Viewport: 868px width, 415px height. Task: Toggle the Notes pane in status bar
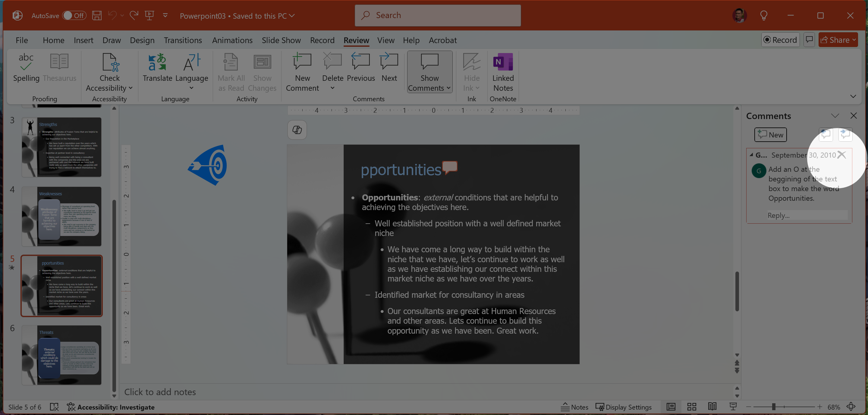point(574,407)
